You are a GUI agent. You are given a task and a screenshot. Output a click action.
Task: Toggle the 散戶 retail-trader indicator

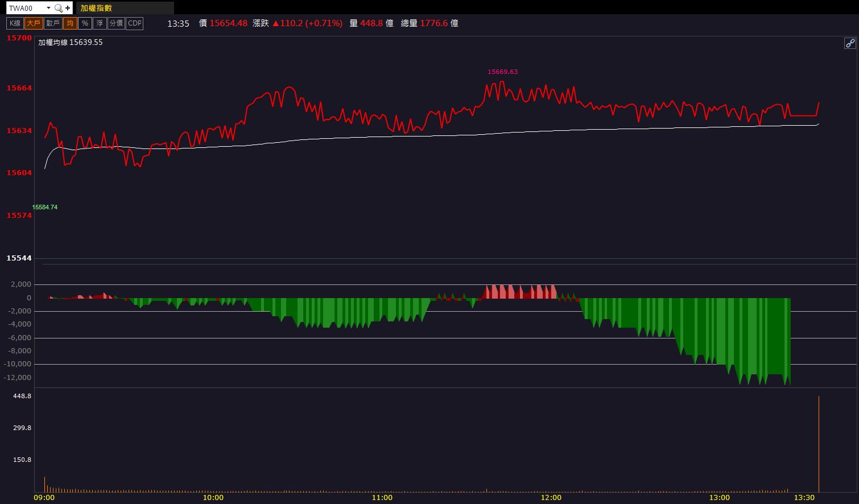point(53,23)
